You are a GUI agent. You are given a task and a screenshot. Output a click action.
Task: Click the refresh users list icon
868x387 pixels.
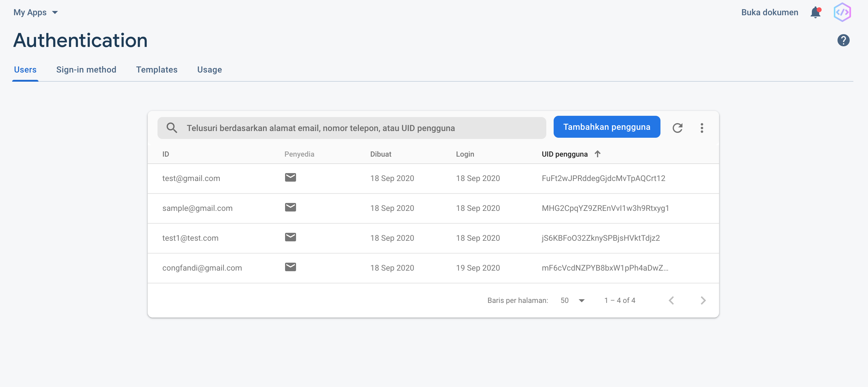(677, 128)
